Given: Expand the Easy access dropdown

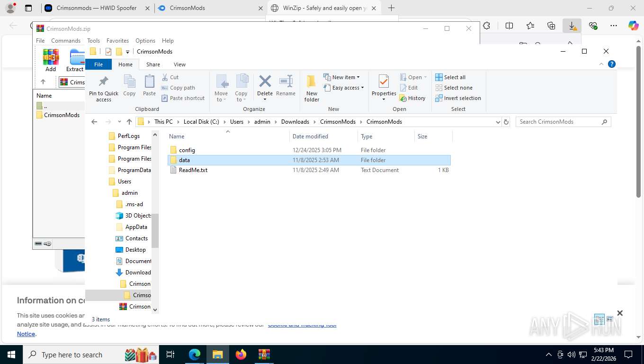Looking at the screenshot, I should click(x=344, y=88).
